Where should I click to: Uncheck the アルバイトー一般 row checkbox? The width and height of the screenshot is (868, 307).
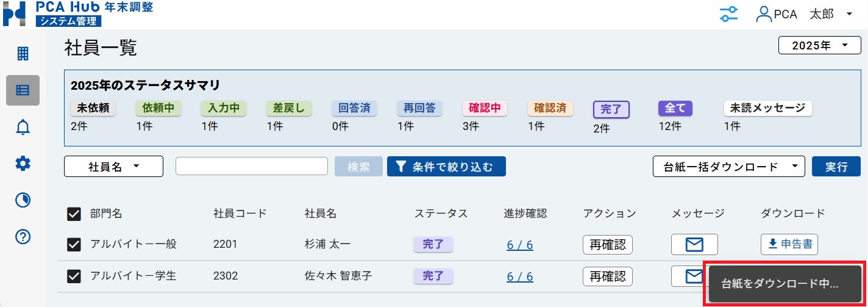pos(74,245)
